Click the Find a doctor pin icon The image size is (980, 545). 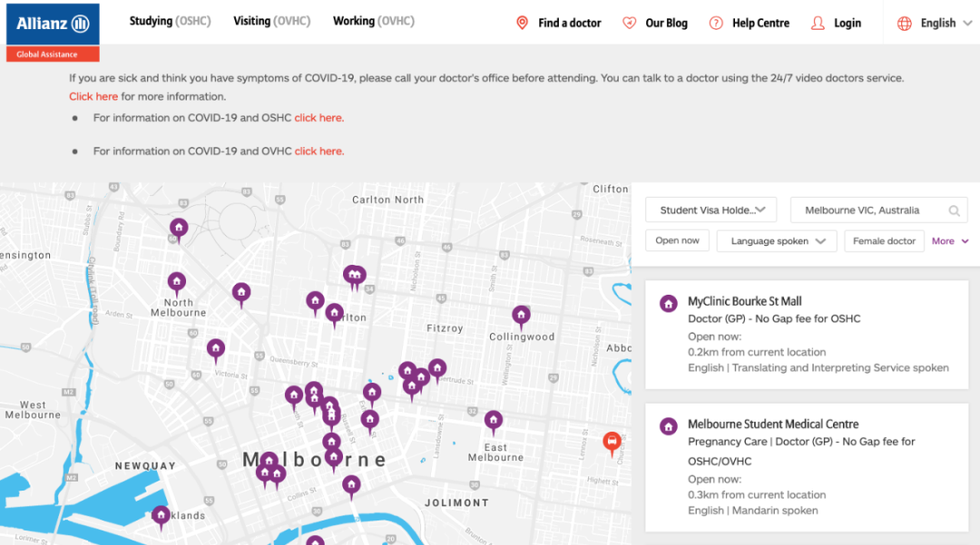(x=522, y=23)
